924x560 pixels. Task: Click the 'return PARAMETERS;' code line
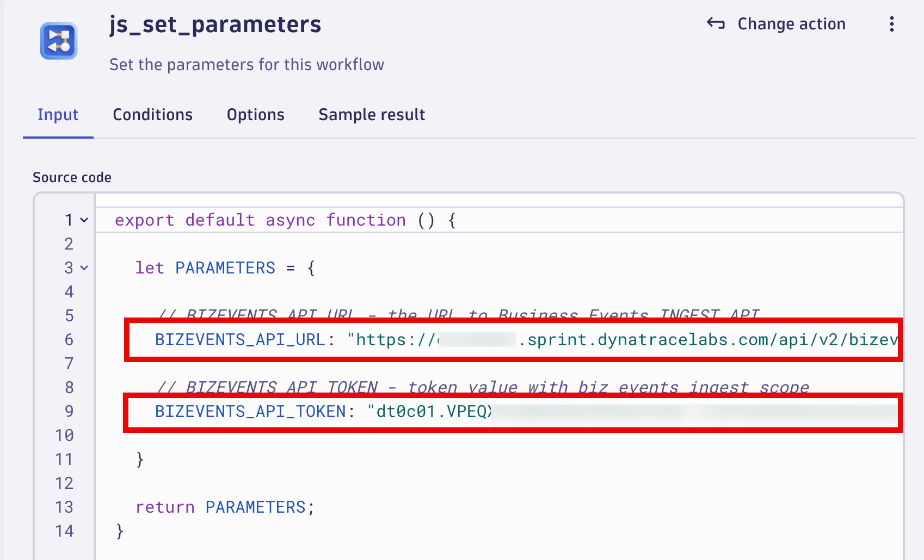[225, 507]
